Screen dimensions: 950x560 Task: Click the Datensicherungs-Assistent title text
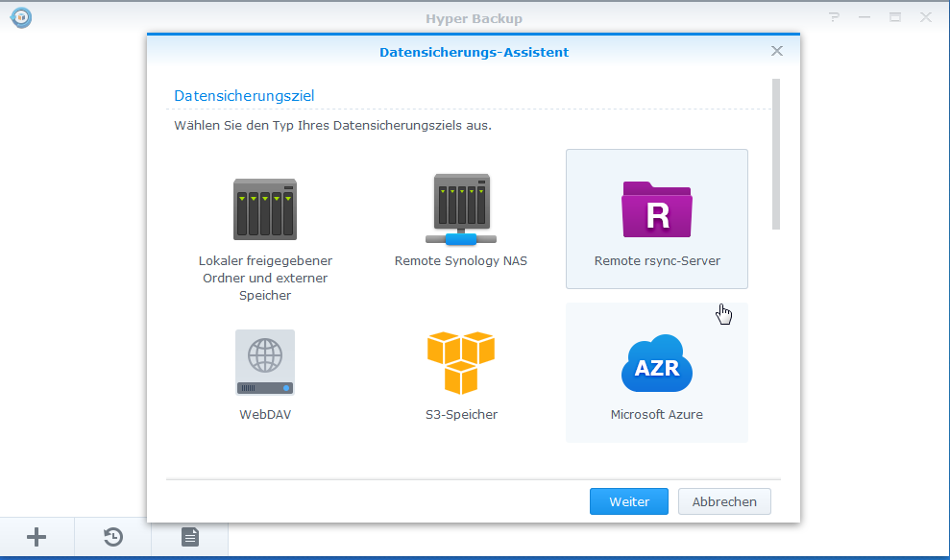474,52
